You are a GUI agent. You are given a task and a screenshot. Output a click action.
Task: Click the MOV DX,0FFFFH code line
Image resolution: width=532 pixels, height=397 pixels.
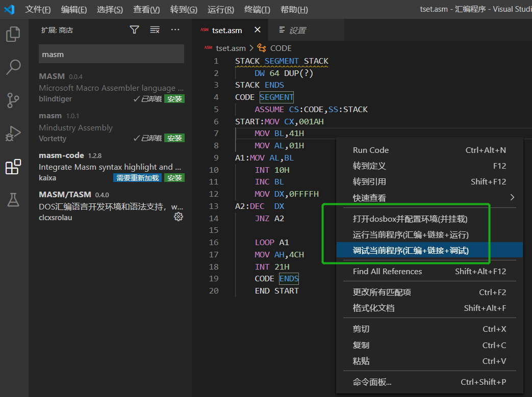point(287,194)
